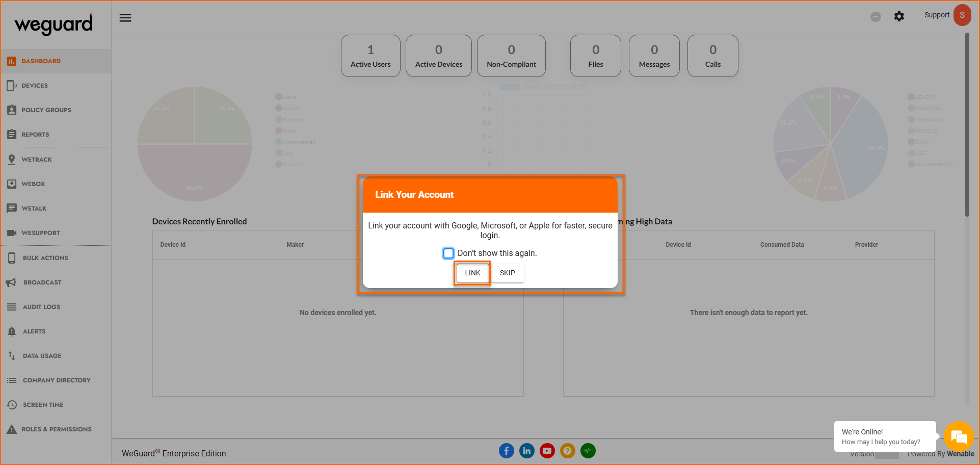Select Policy Groups in the sidebar

click(46, 110)
